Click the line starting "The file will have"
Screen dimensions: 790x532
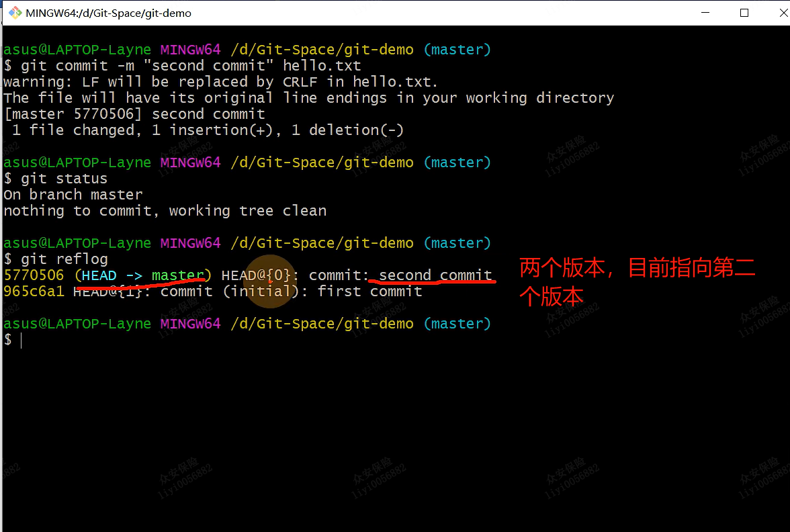(309, 98)
